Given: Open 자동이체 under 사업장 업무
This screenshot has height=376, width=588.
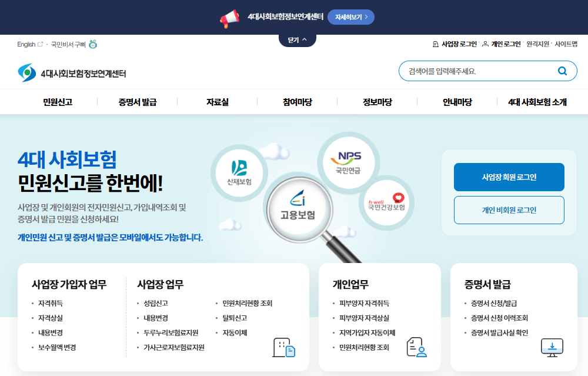Looking at the screenshot, I should 235,332.
